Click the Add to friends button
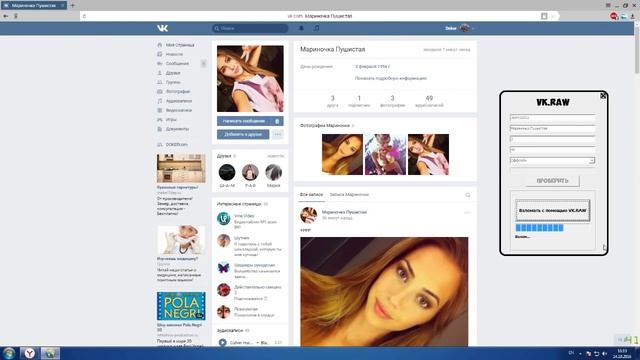The width and height of the screenshot is (640, 360). (243, 134)
